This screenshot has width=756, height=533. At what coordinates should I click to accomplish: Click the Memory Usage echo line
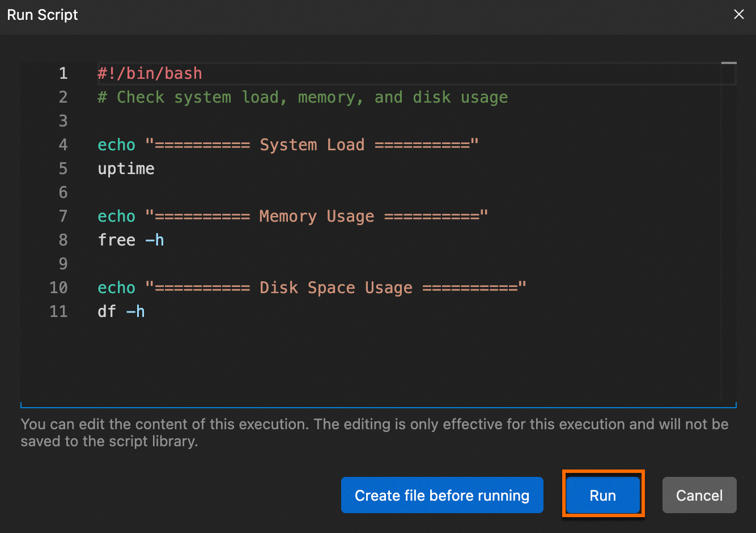tap(292, 217)
